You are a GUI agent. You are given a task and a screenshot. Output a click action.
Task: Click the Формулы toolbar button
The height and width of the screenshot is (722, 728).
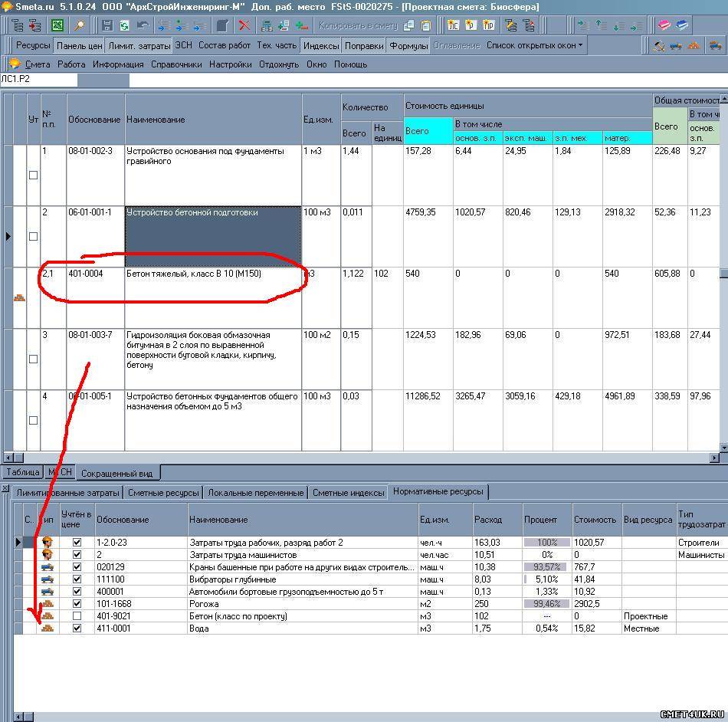[x=408, y=45]
